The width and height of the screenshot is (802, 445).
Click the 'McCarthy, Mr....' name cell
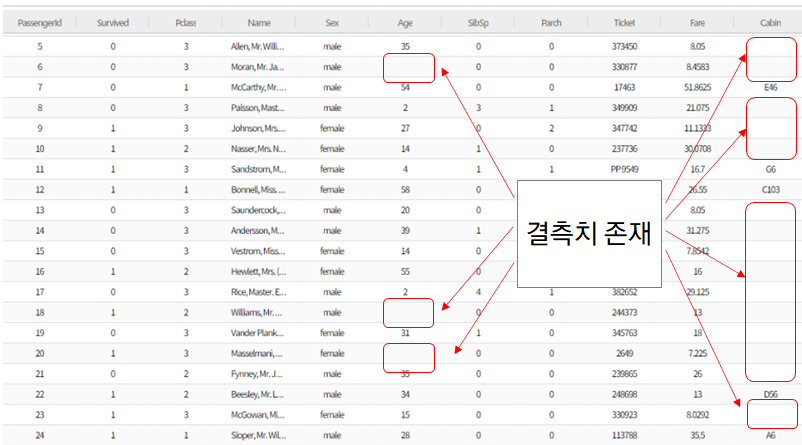coord(258,87)
